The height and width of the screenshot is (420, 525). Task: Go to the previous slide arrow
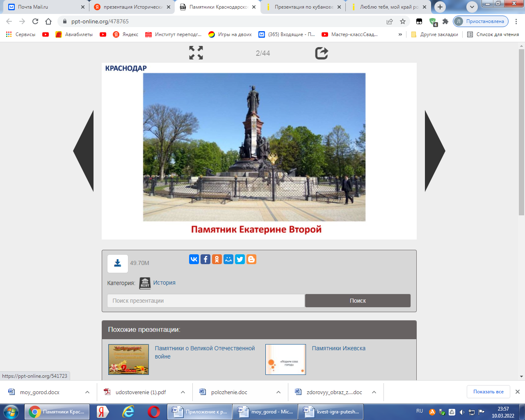click(84, 151)
